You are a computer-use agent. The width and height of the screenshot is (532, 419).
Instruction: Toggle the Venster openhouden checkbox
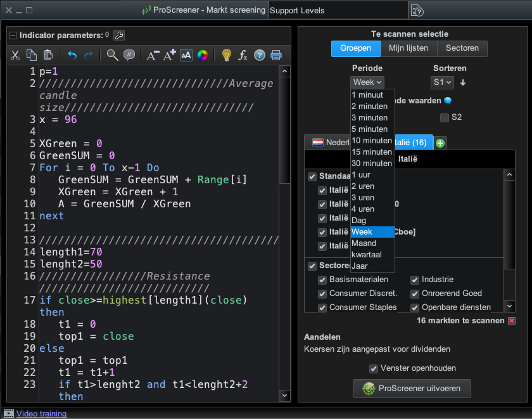click(374, 368)
